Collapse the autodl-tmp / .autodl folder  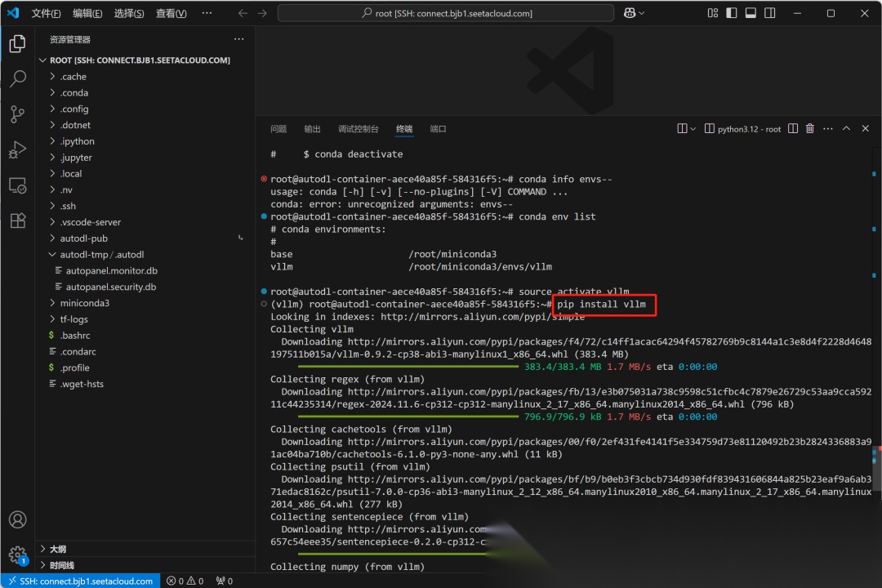pos(145,255)
